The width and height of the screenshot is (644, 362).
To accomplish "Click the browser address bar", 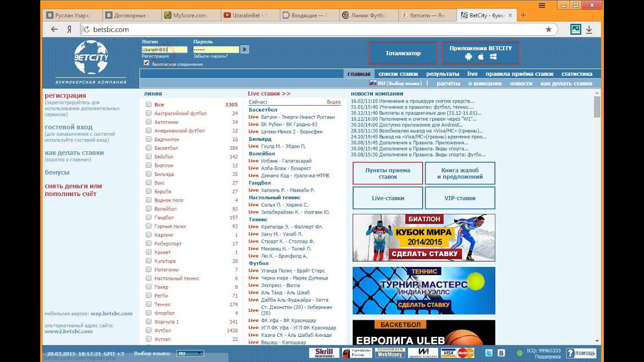I will pyautogui.click(x=317, y=30).
